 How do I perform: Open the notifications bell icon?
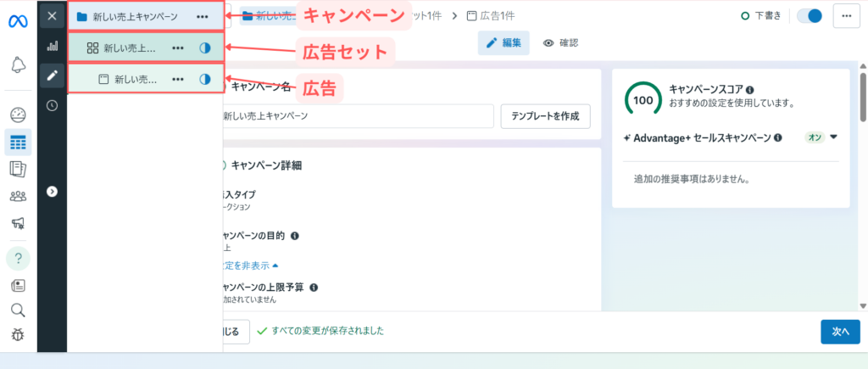[x=19, y=64]
